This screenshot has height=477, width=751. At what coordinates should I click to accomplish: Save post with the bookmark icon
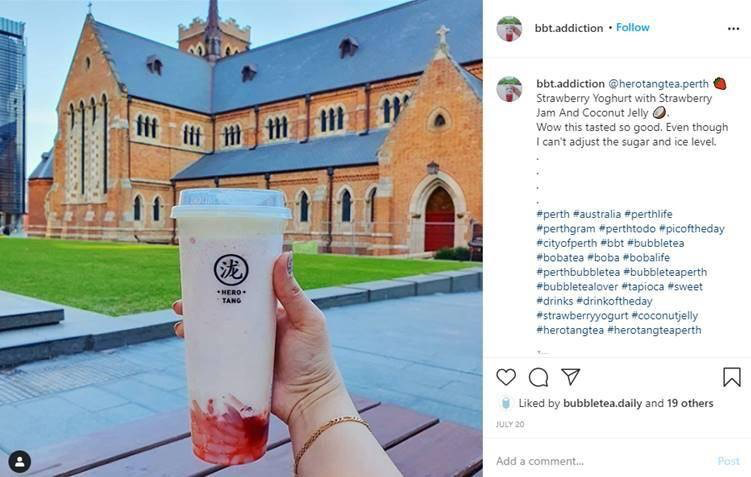pos(732,377)
